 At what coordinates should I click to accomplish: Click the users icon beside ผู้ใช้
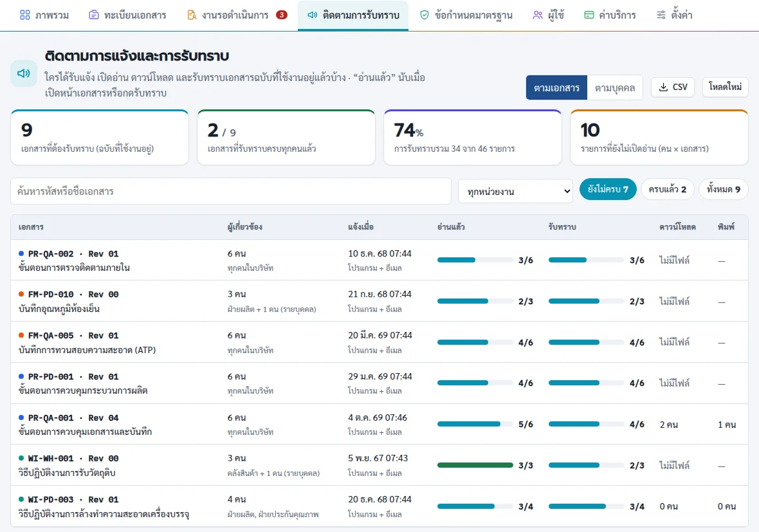(x=537, y=15)
